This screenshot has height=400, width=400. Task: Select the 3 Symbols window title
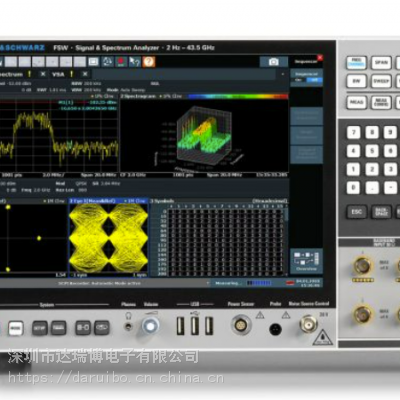[162, 201]
